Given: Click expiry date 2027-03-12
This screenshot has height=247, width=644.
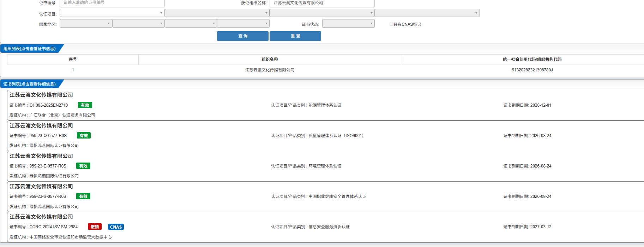Looking at the screenshot, I should point(541,227).
